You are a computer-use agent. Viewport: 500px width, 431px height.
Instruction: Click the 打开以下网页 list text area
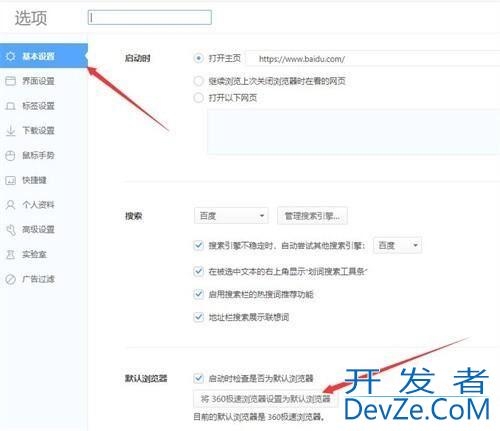point(353,132)
